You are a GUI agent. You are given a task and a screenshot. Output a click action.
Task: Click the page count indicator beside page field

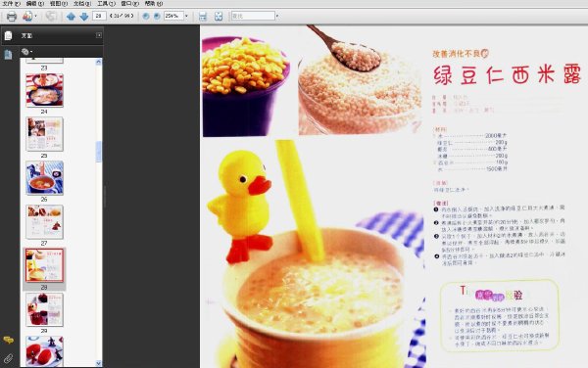click(x=122, y=16)
